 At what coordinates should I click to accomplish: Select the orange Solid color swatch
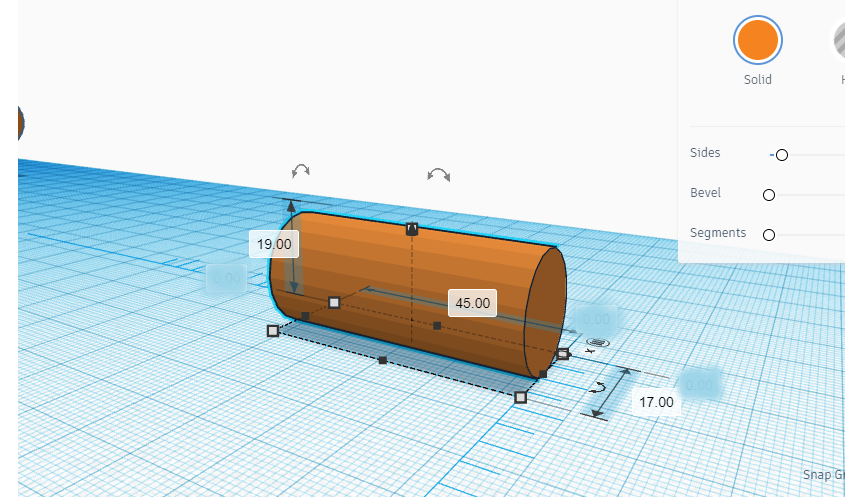tap(758, 40)
